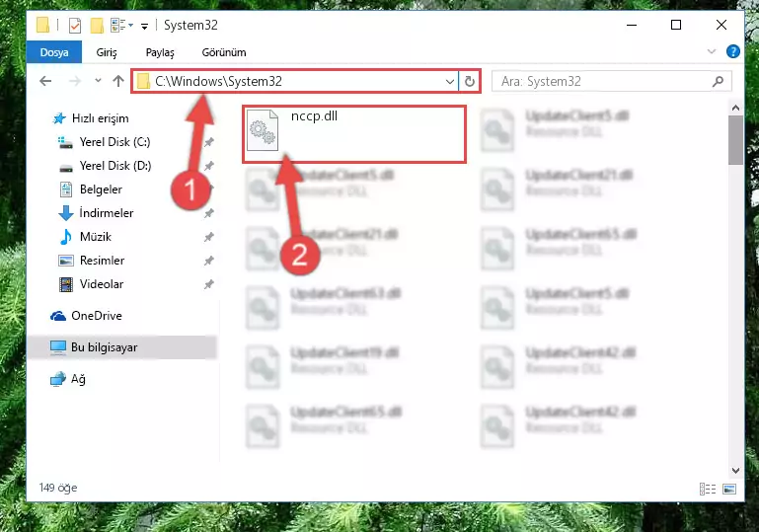
Task: Click the pin icon beside Videolar
Action: 208,284
